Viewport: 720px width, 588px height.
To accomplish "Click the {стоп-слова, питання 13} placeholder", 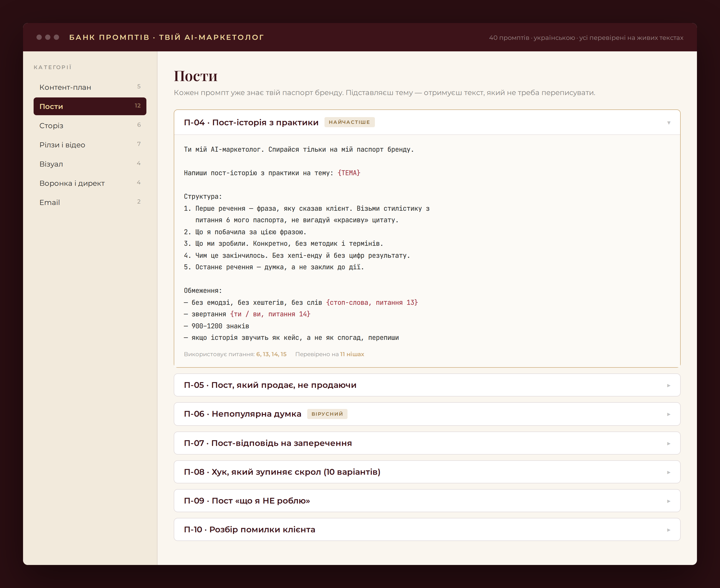I will click(372, 302).
